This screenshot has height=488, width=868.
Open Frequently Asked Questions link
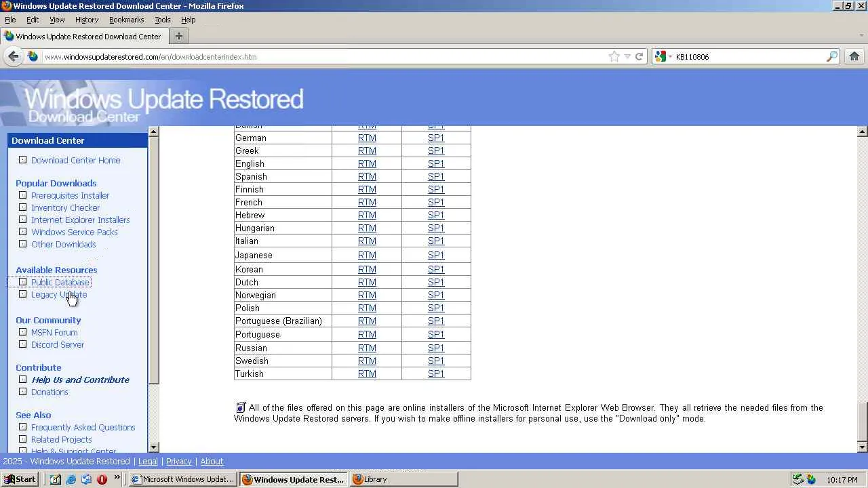tap(83, 428)
